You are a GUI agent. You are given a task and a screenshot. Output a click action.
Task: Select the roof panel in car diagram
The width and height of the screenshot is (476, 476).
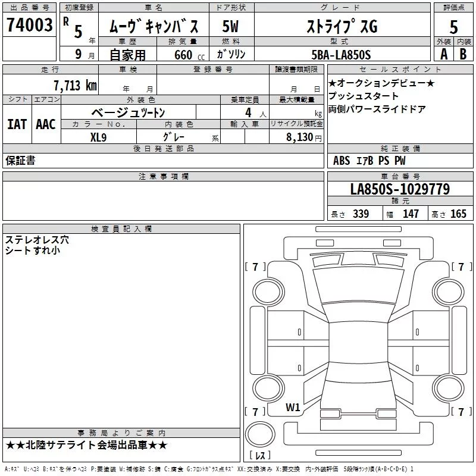click(358, 343)
